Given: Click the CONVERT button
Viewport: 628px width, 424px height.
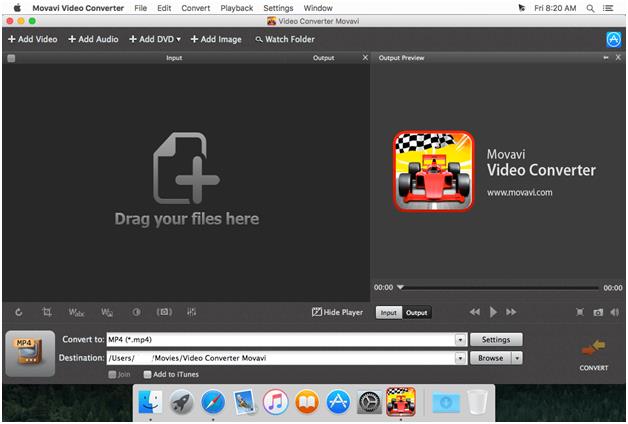Looking at the screenshot, I should 594,355.
